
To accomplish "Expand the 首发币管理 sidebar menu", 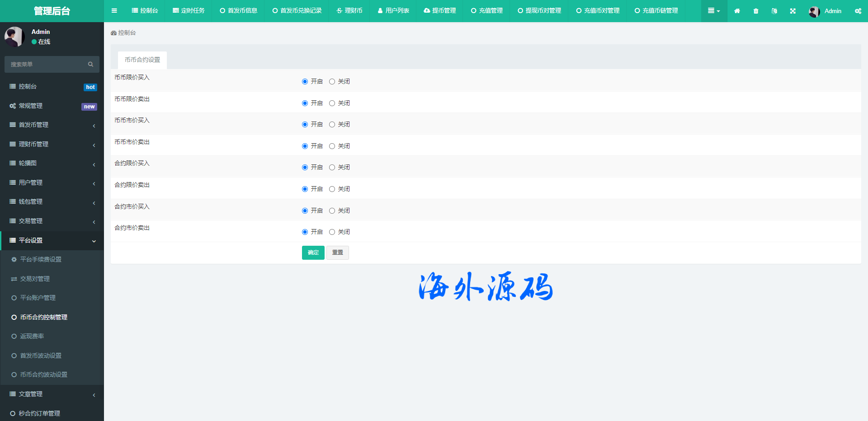I will tap(52, 125).
